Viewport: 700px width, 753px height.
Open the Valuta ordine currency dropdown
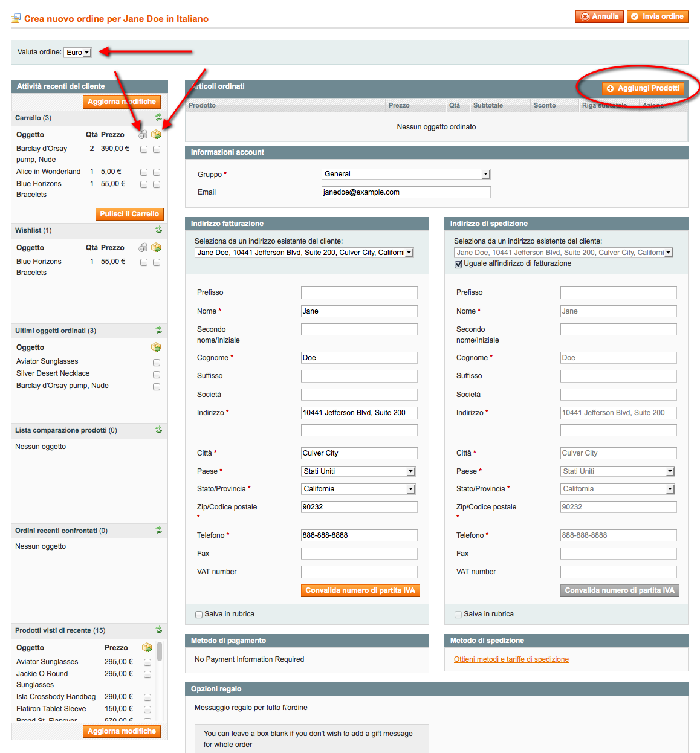[77, 52]
